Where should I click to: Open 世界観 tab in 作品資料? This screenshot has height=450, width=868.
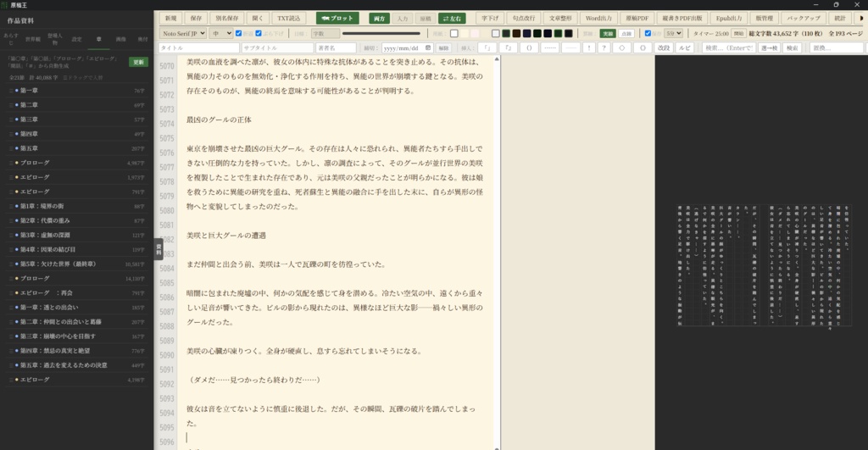(x=33, y=39)
